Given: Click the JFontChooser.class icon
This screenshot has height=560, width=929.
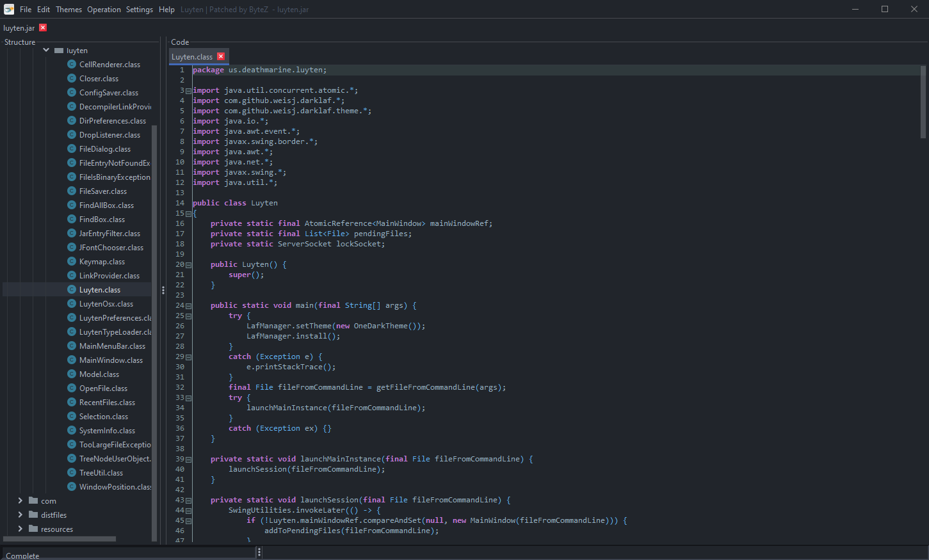Looking at the screenshot, I should (x=72, y=247).
